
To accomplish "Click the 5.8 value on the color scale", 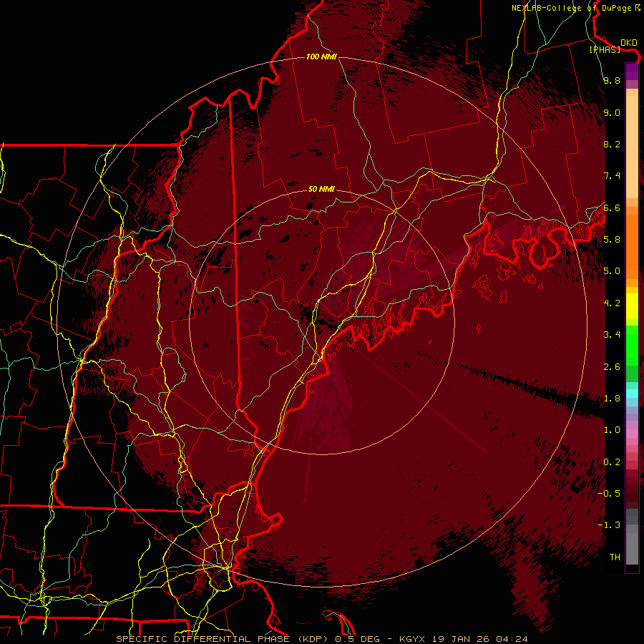I will pos(612,240).
